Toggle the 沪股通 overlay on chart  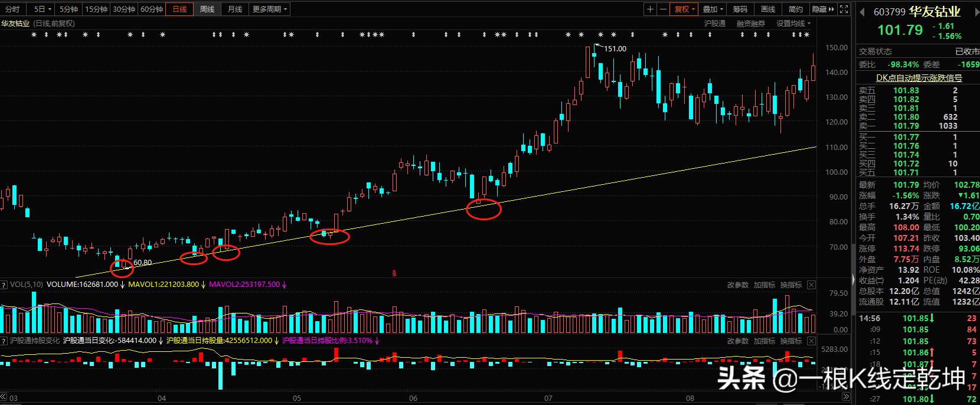[714, 24]
